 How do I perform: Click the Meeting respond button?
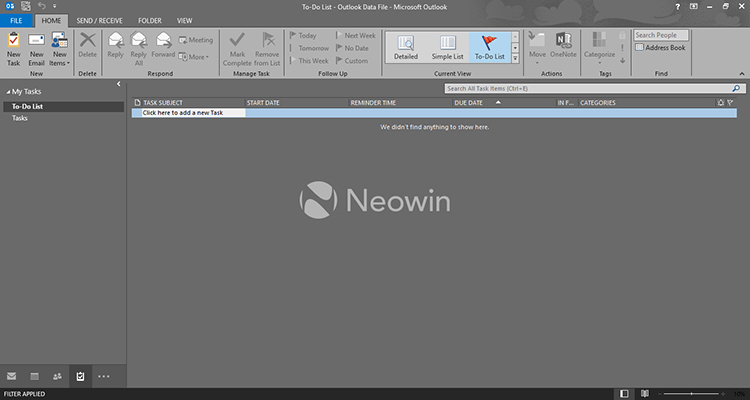[x=196, y=40]
